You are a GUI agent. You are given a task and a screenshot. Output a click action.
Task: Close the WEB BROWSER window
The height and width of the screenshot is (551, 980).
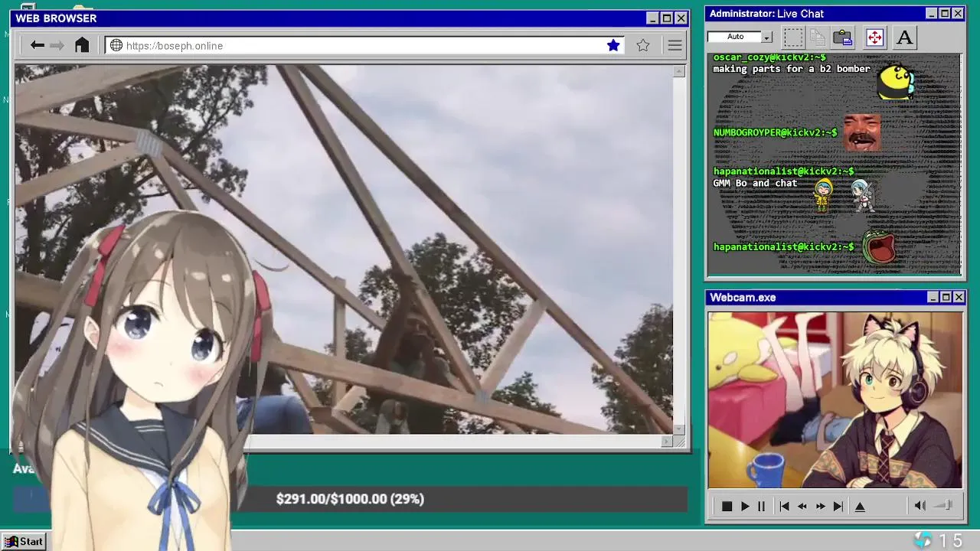point(681,18)
